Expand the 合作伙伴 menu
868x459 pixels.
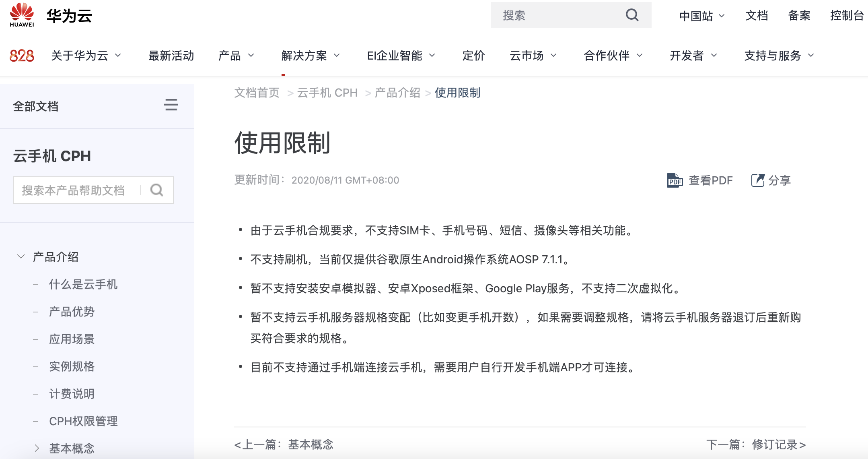click(x=613, y=56)
